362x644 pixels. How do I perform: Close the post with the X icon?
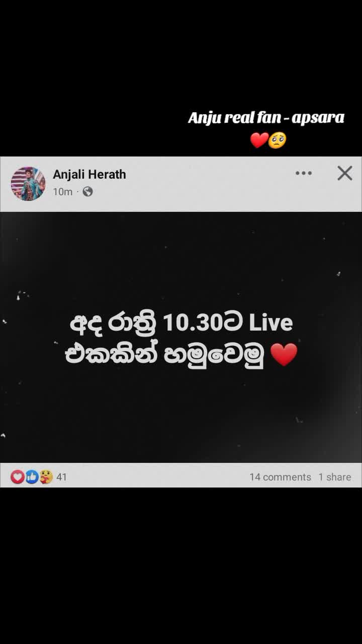click(345, 173)
